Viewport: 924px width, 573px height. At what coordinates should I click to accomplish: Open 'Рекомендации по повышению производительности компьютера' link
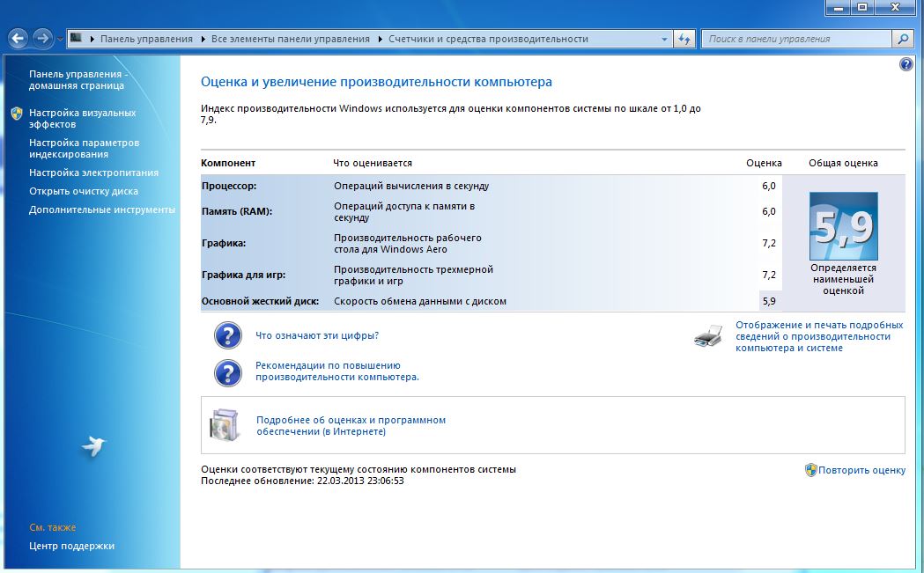(337, 371)
